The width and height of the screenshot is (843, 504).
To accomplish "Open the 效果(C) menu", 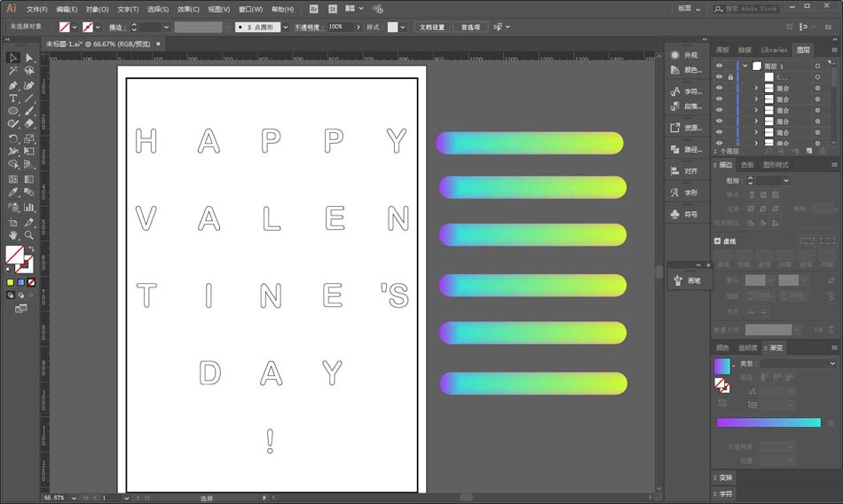I will point(187,9).
